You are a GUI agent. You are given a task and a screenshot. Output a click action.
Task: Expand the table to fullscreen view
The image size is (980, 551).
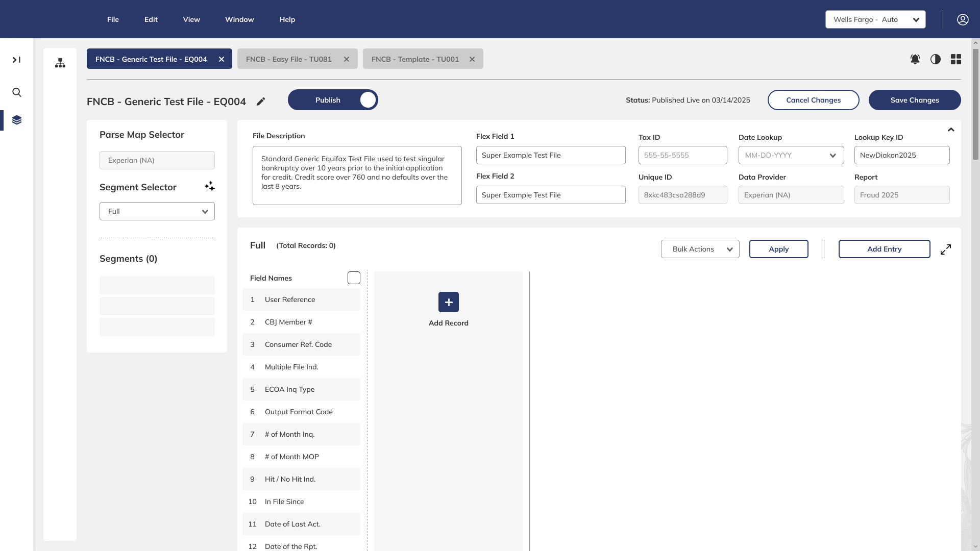946,249
